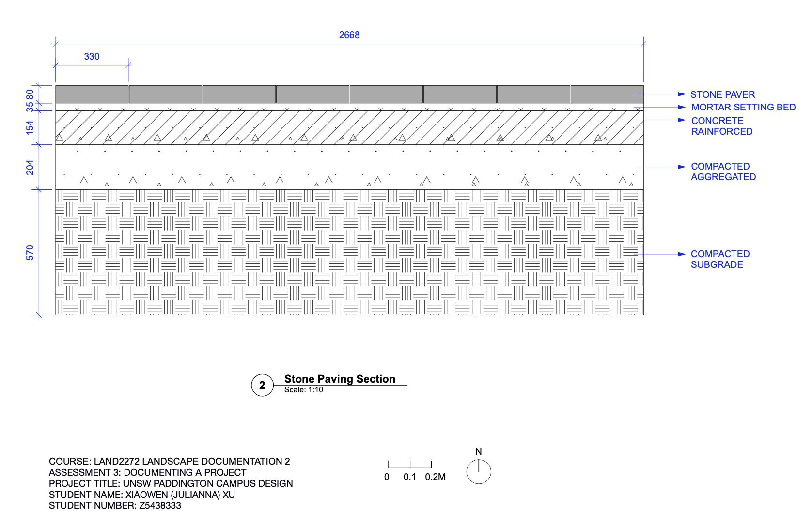Click the COMPACTED AGGREGATED label
Image resolution: width=812 pixels, height=527 pixels.
click(723, 171)
